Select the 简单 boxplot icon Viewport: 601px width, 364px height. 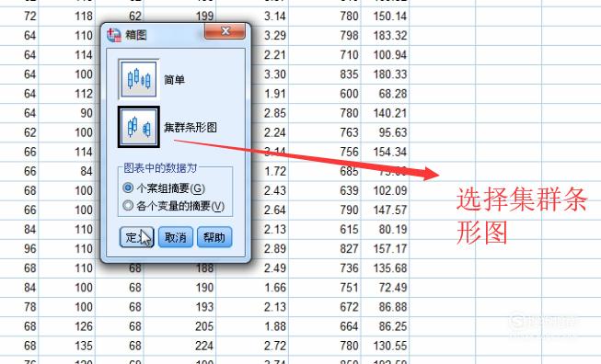click(x=138, y=79)
